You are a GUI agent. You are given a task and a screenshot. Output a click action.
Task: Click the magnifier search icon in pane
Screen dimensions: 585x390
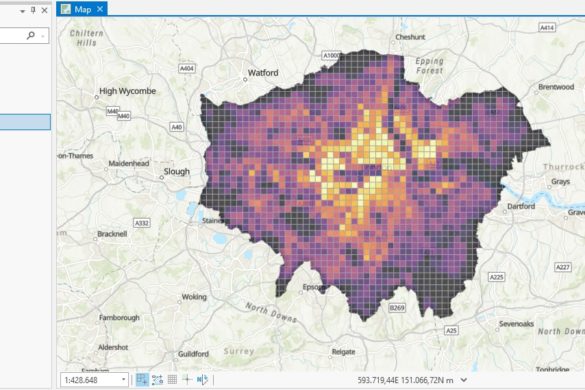pyautogui.click(x=31, y=35)
